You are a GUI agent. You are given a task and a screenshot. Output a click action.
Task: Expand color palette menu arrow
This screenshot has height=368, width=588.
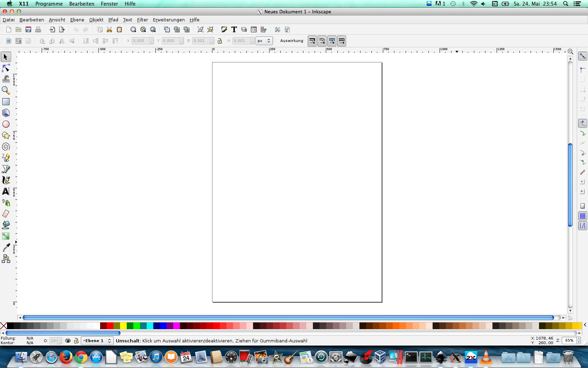tap(585, 326)
